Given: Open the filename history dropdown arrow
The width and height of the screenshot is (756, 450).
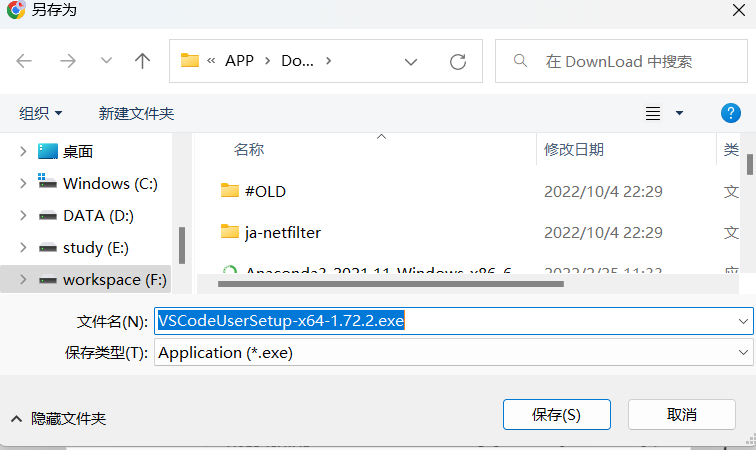Looking at the screenshot, I should tap(743, 321).
